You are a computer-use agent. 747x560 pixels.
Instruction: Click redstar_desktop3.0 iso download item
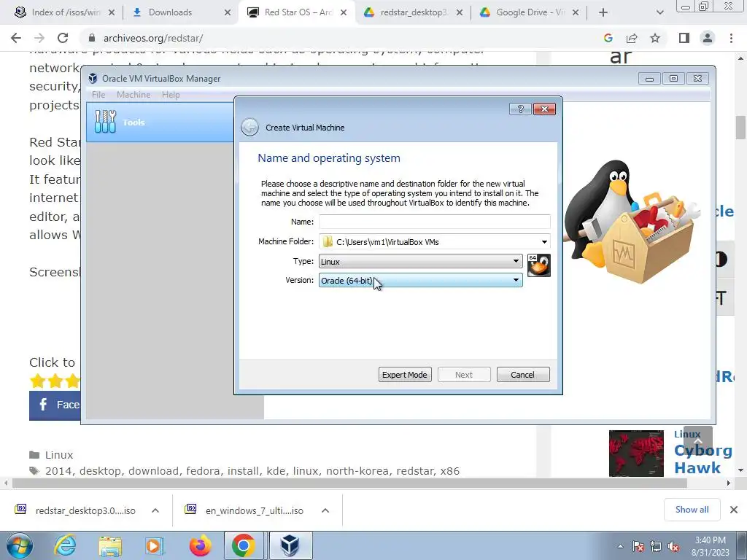click(x=75, y=510)
